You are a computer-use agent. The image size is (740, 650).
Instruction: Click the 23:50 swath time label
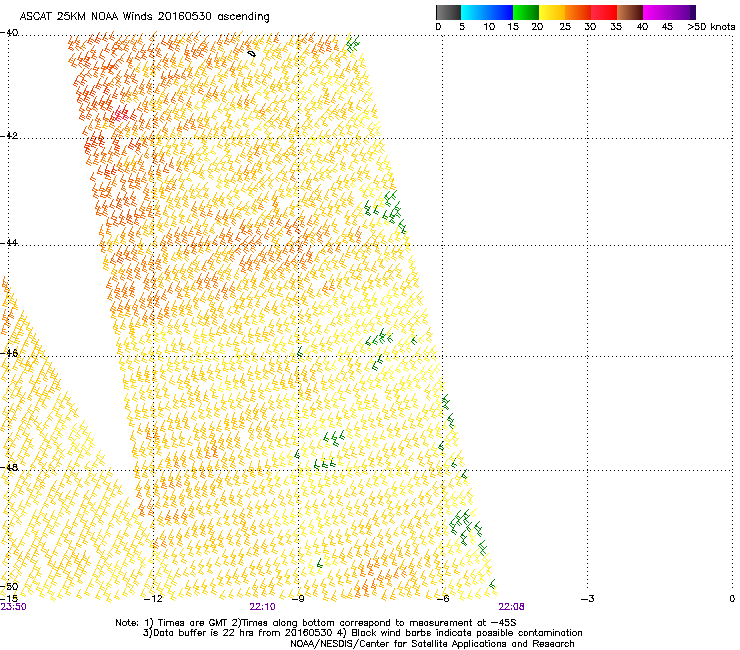[13, 607]
